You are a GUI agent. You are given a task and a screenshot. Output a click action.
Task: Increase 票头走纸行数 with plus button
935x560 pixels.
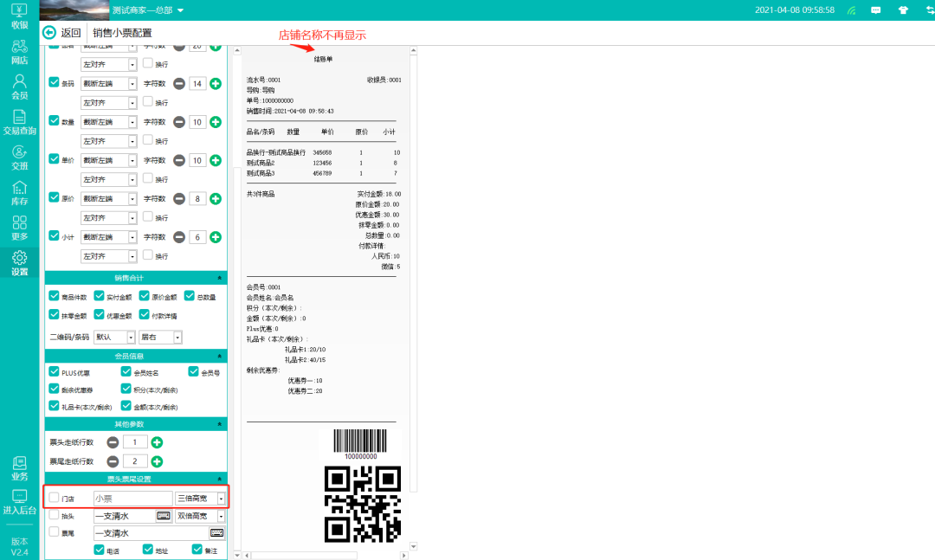pyautogui.click(x=158, y=442)
